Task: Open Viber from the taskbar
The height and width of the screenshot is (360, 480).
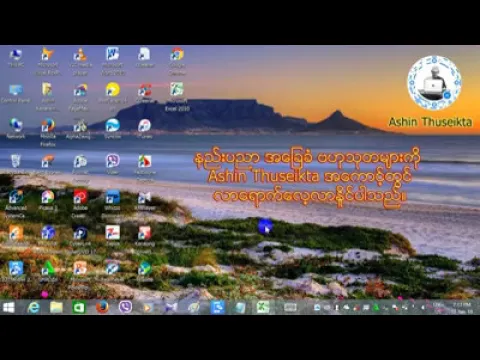Action: coord(125,307)
